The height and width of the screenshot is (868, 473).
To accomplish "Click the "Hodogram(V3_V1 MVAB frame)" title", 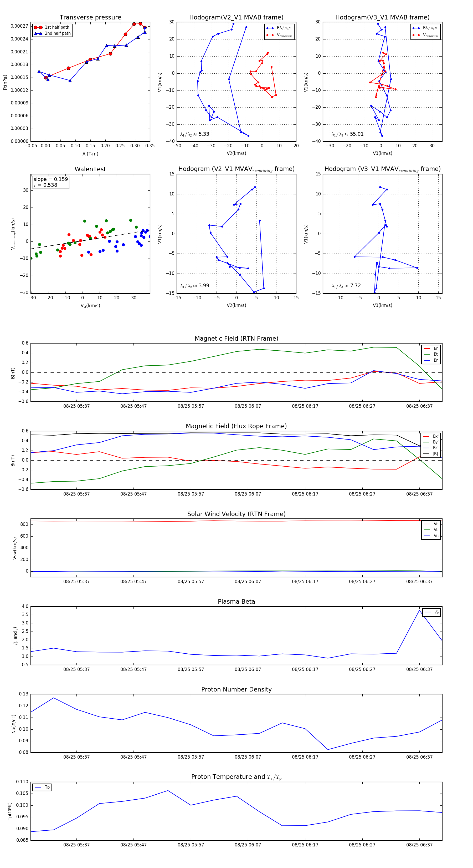I will (x=382, y=17).
